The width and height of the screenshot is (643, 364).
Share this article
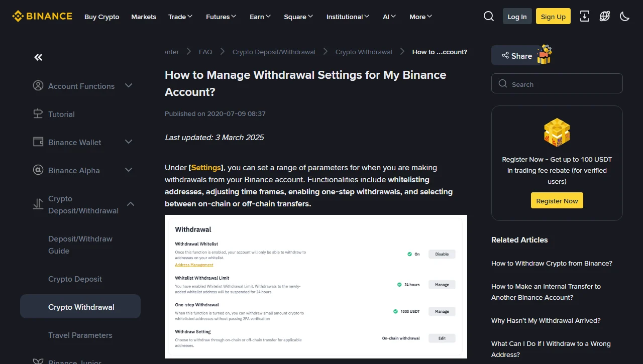[516, 56]
